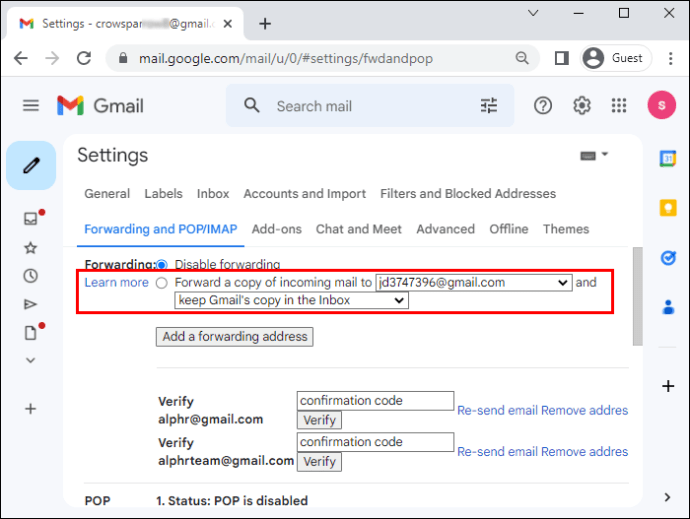The height and width of the screenshot is (519, 690).
Task: Click the Compose pencil icon
Action: coord(31,165)
